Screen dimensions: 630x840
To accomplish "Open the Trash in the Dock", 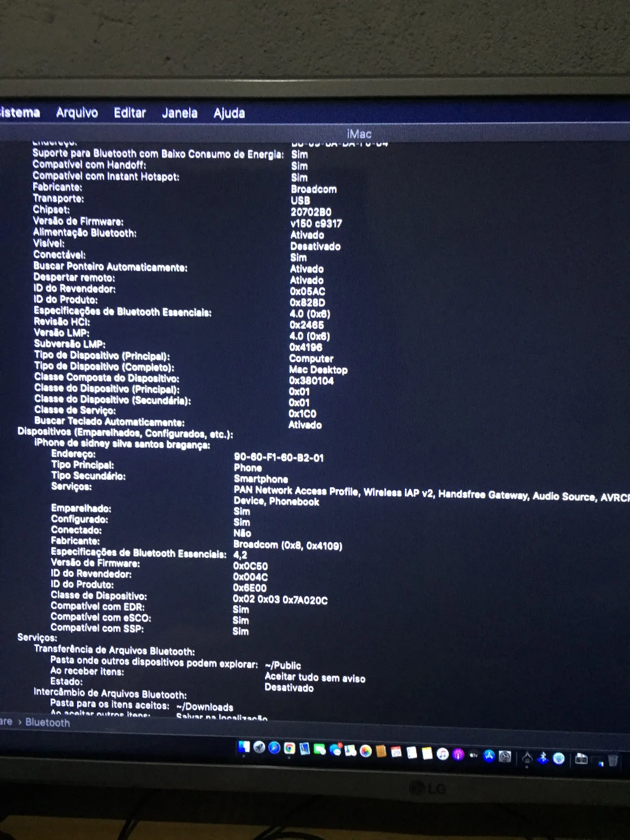I will 613,760.
